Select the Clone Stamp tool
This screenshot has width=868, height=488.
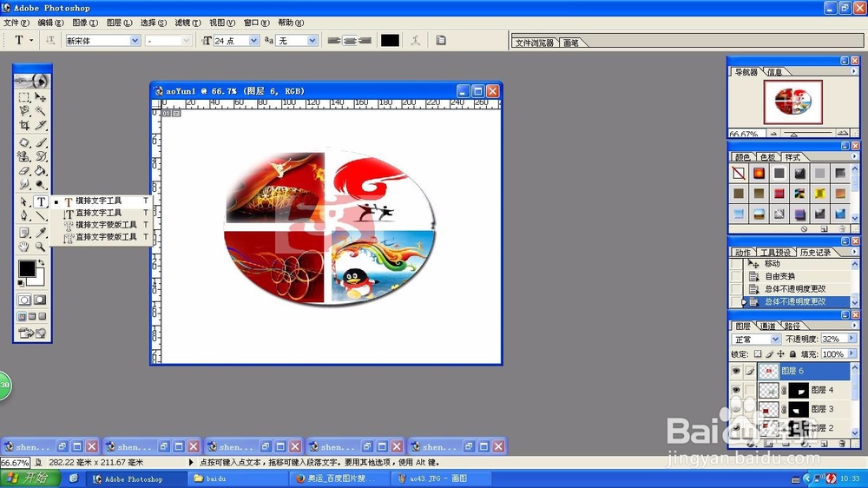[x=23, y=157]
